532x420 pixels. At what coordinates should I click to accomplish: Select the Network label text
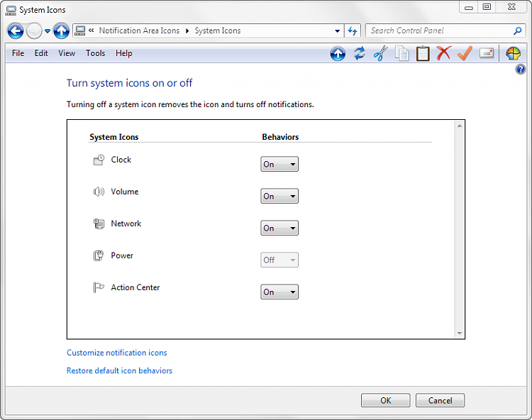pyautogui.click(x=126, y=223)
